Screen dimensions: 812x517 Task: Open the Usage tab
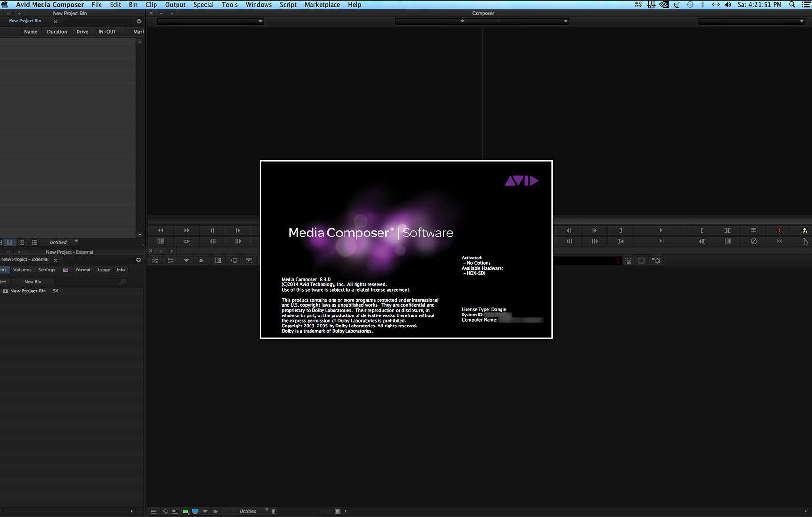tap(104, 270)
